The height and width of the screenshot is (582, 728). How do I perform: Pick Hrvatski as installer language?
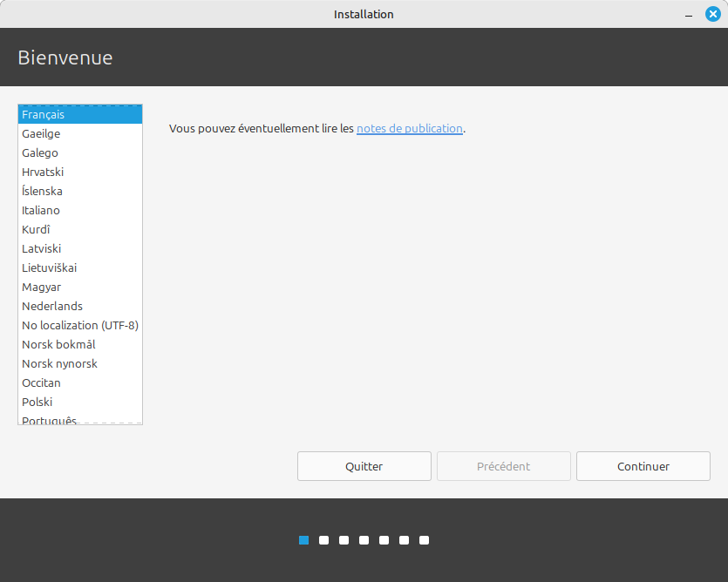[x=80, y=173]
